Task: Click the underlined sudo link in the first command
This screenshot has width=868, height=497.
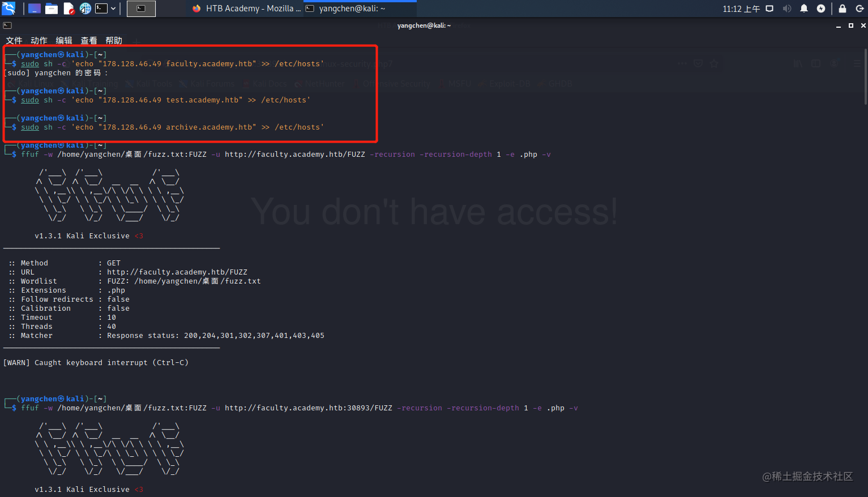Action: (x=29, y=63)
